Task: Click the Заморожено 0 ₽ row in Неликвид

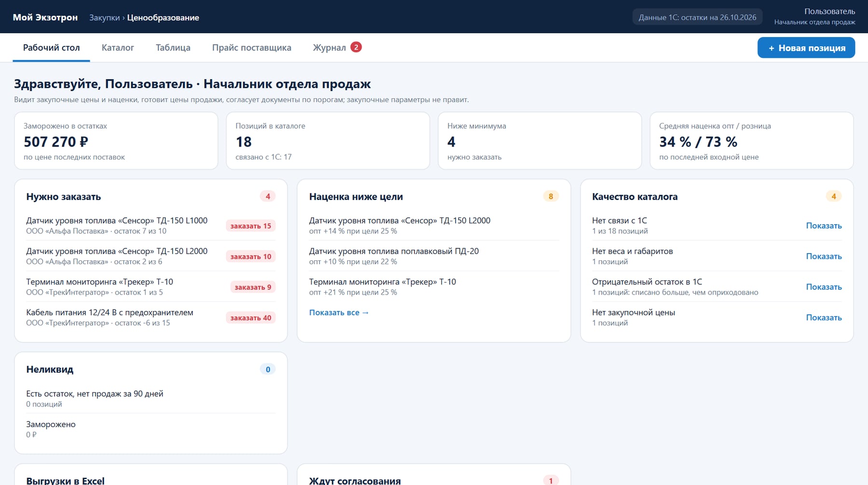Action: [x=150, y=429]
